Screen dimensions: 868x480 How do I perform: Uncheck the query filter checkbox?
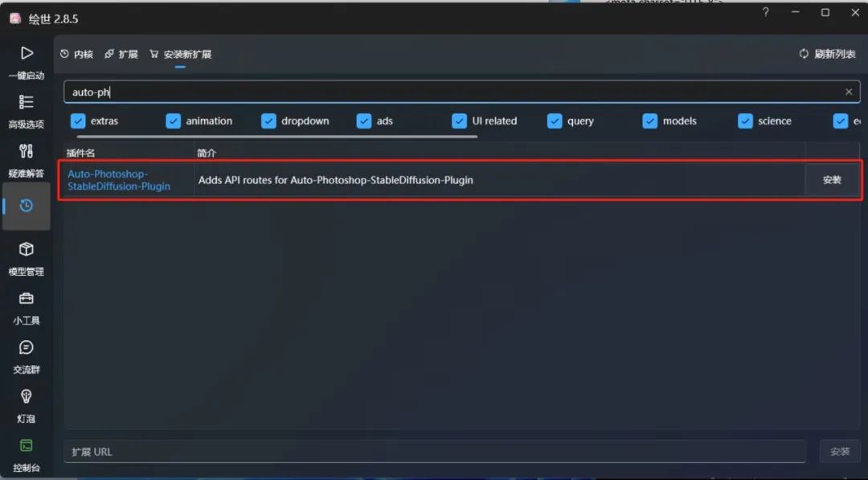pyautogui.click(x=554, y=121)
